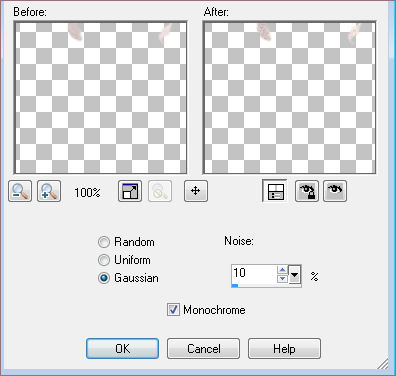Click inside the Noise value field
This screenshot has width=396, height=376.
click(x=254, y=274)
